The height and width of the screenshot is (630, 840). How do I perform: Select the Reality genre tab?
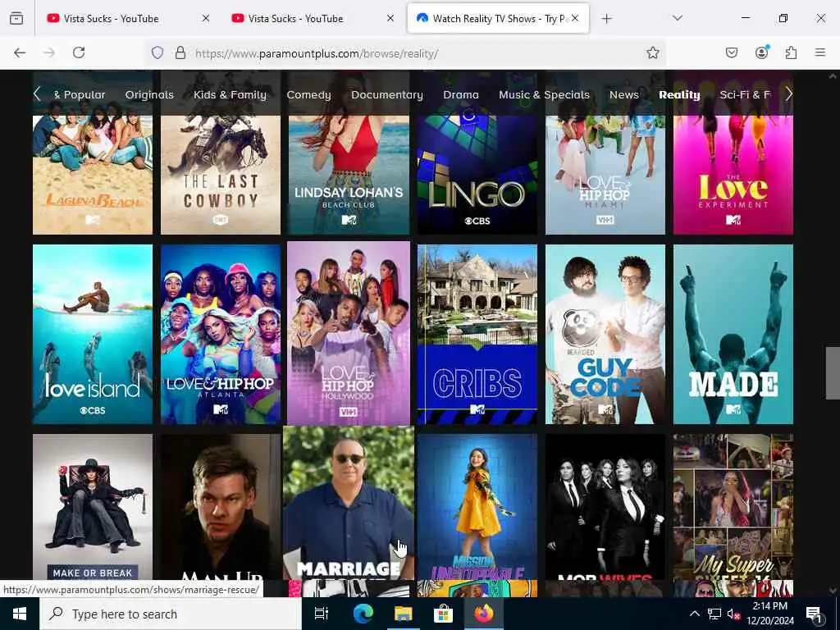[679, 95]
